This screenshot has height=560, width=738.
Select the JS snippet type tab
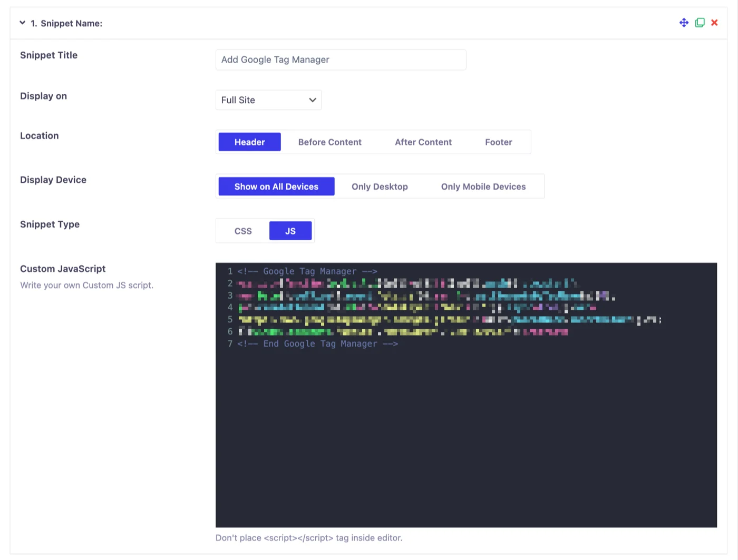[290, 231]
